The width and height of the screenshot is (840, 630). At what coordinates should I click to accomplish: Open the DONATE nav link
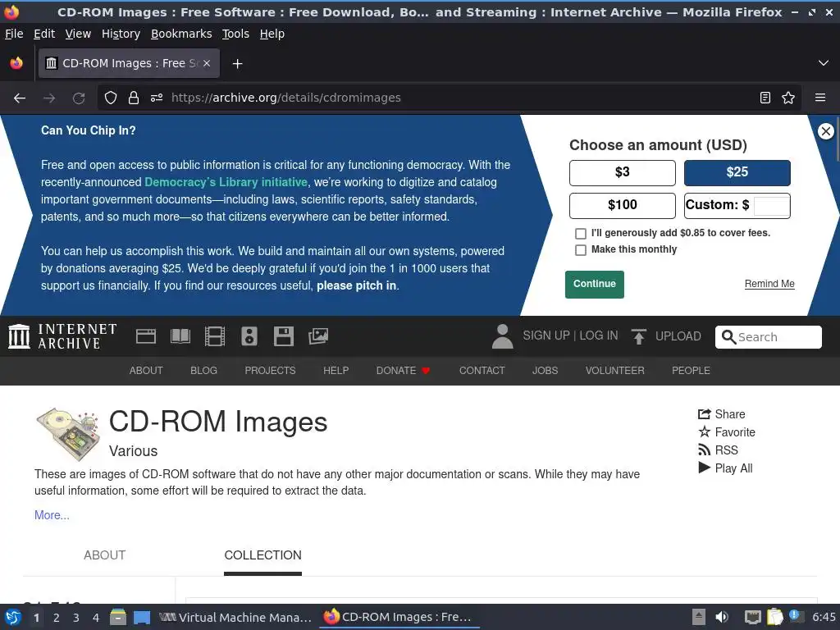point(403,371)
